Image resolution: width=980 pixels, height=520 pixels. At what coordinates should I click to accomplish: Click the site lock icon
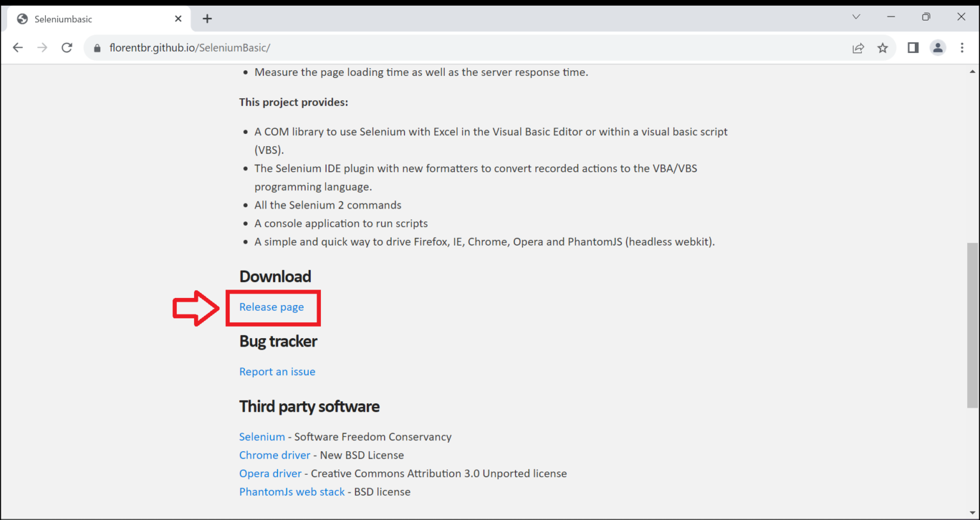pyautogui.click(x=98, y=48)
